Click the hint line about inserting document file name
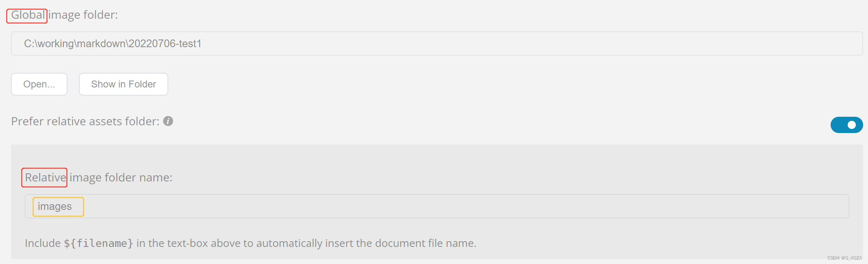Screen dimensions: 868x264 [250, 243]
